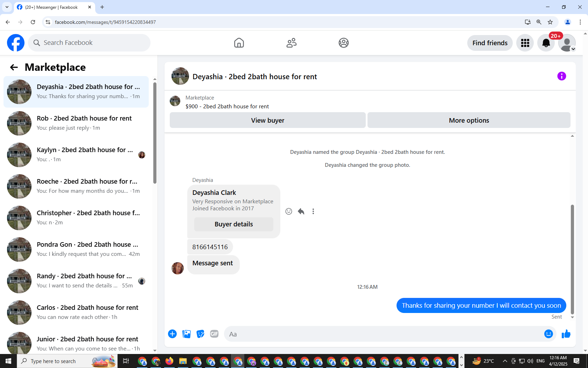Open the notifications bell

(x=546, y=43)
